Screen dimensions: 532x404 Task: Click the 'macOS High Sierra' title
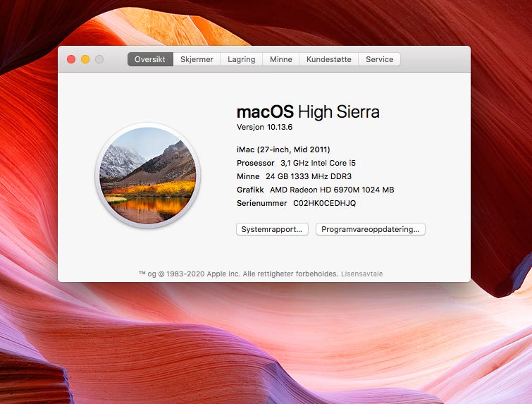(308, 111)
